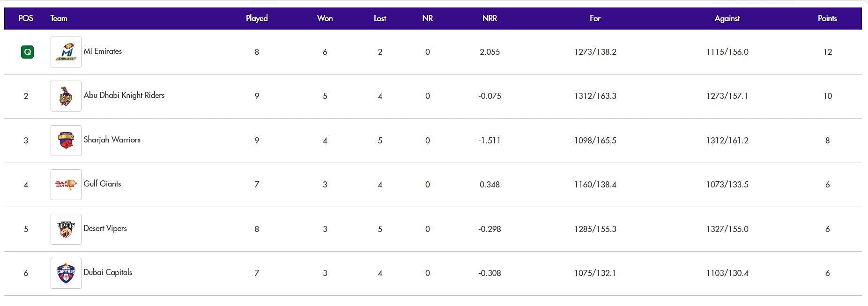Click the green Q qualified badge
Viewport: 868px width, 306px height.
(28, 52)
